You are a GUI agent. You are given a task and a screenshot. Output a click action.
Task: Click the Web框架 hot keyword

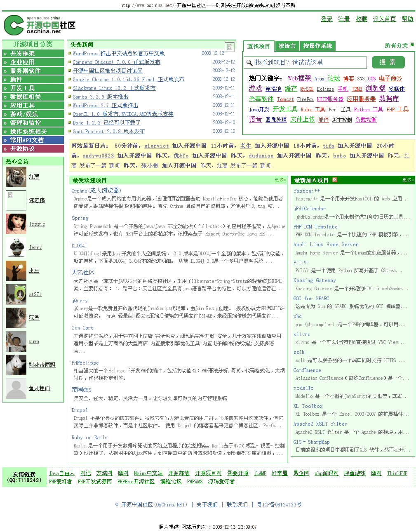click(299, 78)
